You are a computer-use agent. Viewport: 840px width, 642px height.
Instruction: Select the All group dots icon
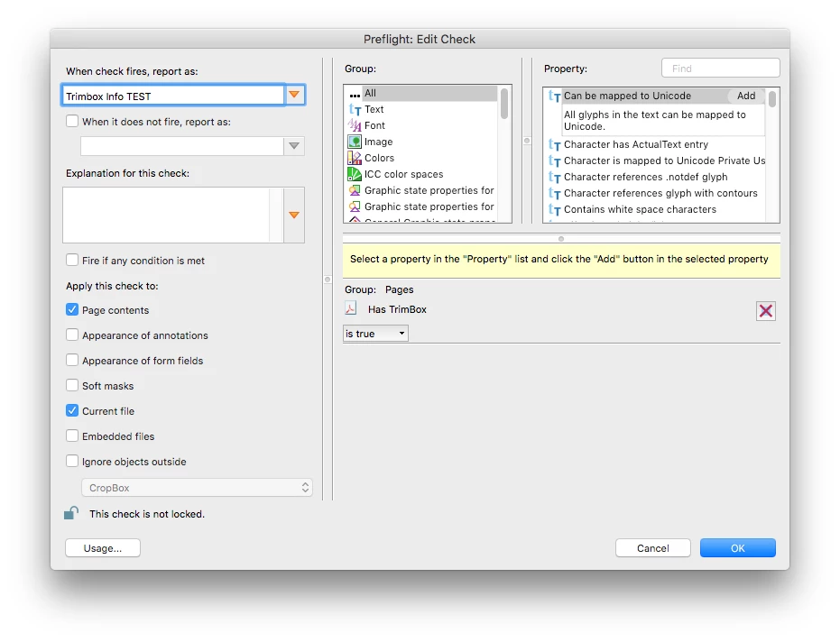(x=354, y=95)
